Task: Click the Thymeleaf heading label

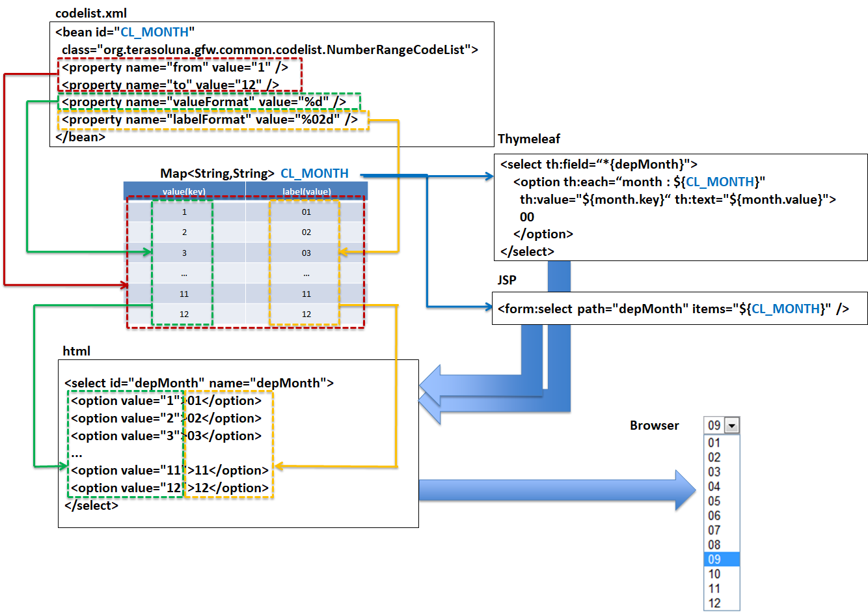Action: point(528,139)
